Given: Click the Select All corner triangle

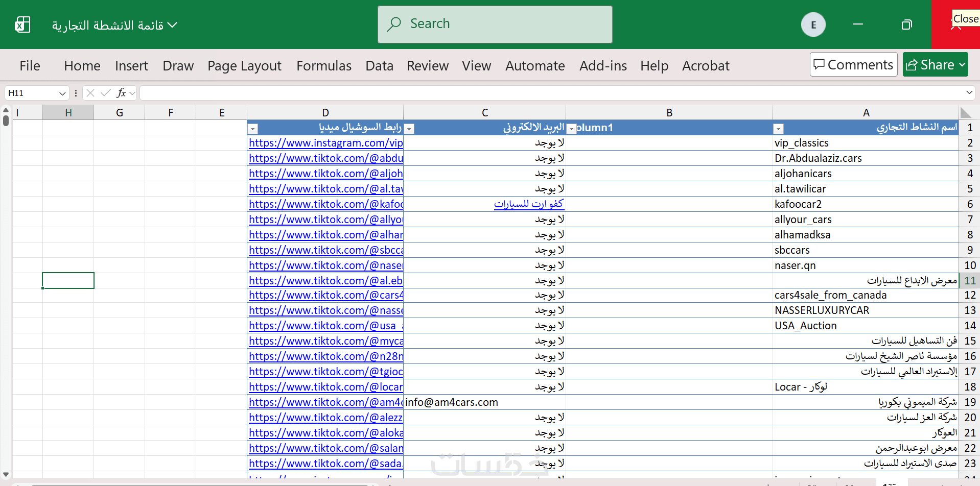Looking at the screenshot, I should click(x=965, y=113).
